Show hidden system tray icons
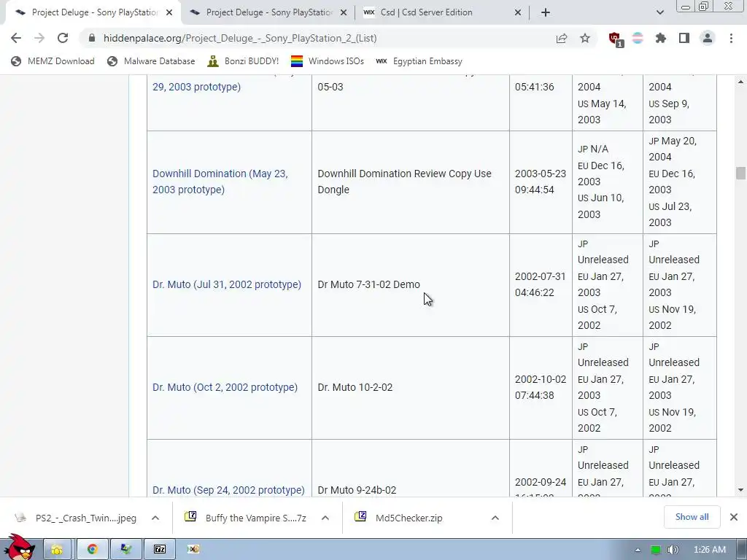 [638, 551]
